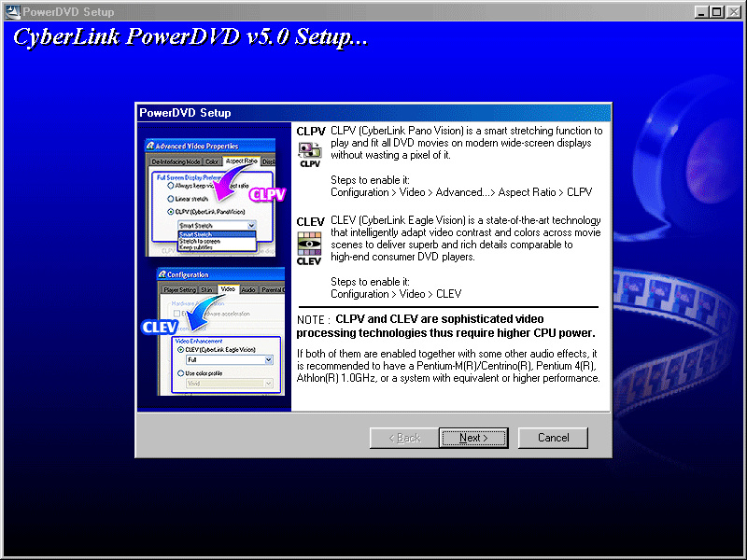Open the Smart Stretch dropdown in the illustration
This screenshot has height=560, width=747.
pos(217,225)
